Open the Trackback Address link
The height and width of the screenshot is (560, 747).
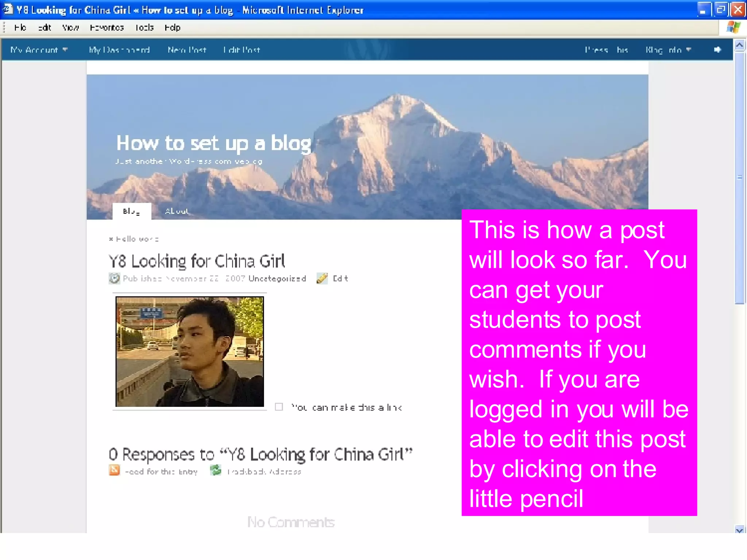tap(264, 471)
